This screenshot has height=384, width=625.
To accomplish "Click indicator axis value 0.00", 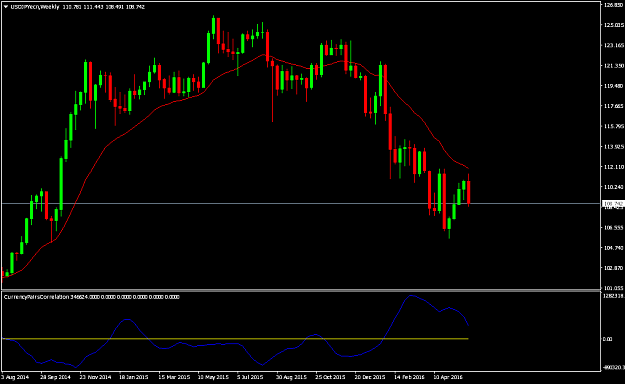I will coord(608,339).
